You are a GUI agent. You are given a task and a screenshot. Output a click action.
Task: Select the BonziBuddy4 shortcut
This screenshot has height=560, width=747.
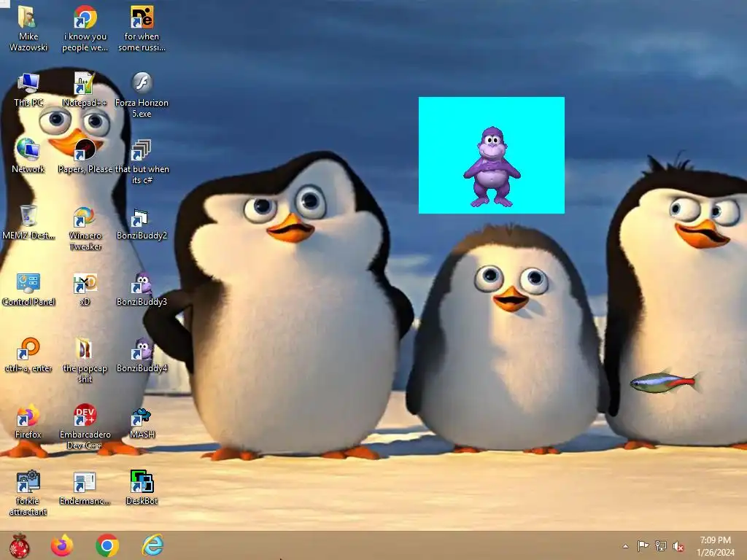(x=142, y=349)
